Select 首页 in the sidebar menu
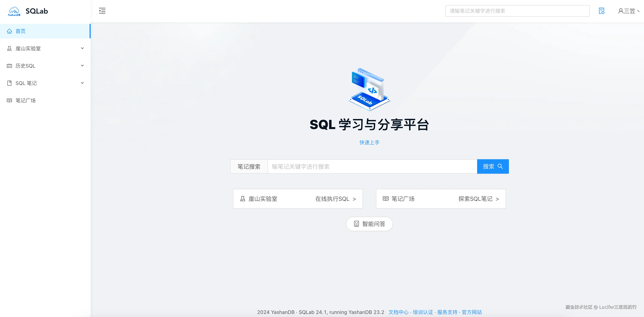This screenshot has width=644, height=317. click(21, 31)
